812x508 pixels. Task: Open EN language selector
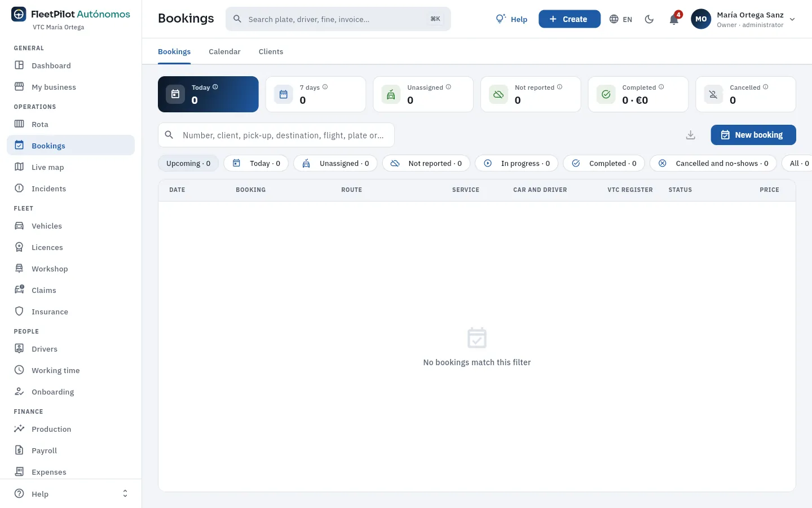[621, 19]
